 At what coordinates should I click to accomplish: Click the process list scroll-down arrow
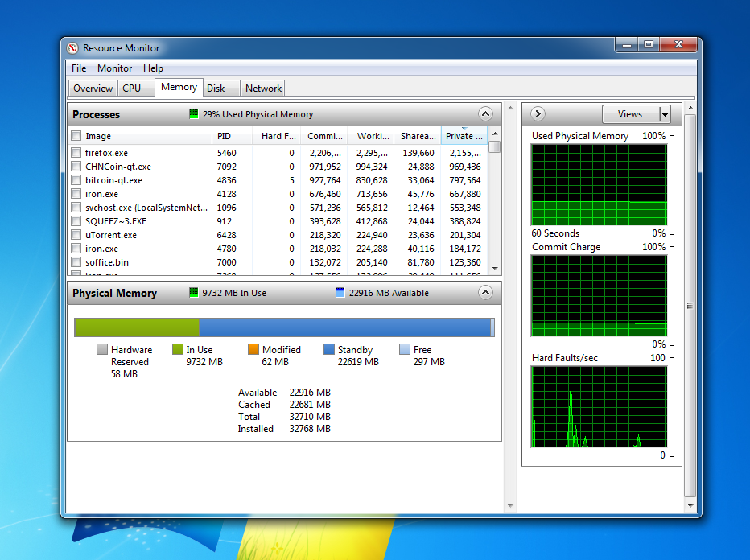495,268
